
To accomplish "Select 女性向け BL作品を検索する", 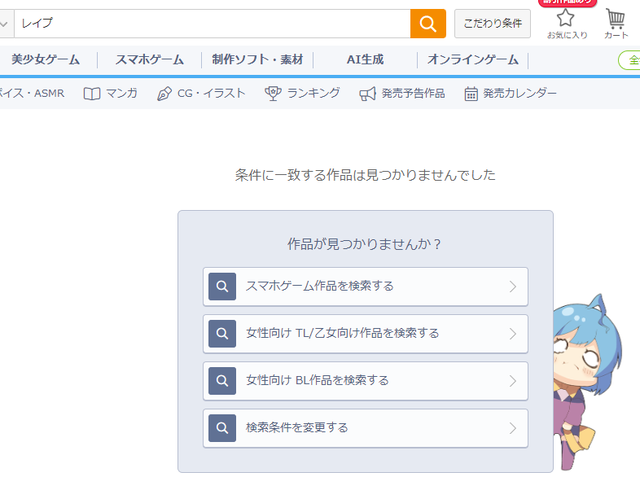I will click(366, 381).
